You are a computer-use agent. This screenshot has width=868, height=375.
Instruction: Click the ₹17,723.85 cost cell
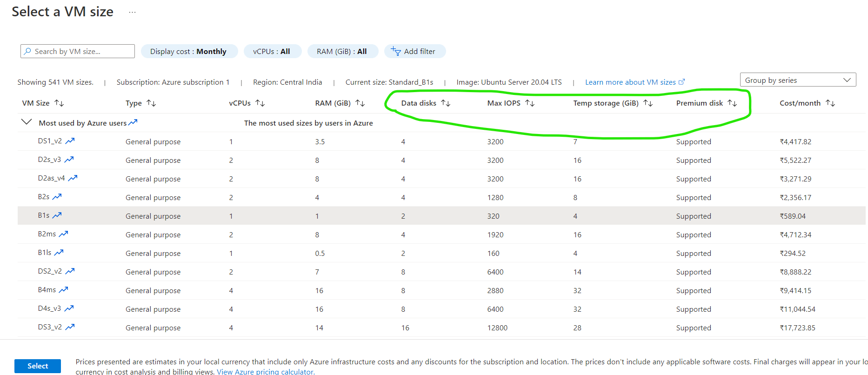coord(797,328)
